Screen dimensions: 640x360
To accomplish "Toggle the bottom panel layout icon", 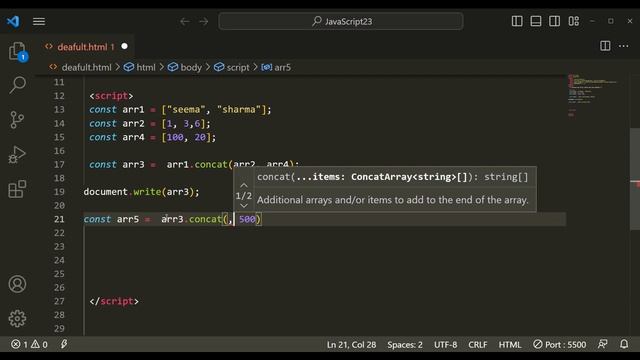I will [536, 21].
